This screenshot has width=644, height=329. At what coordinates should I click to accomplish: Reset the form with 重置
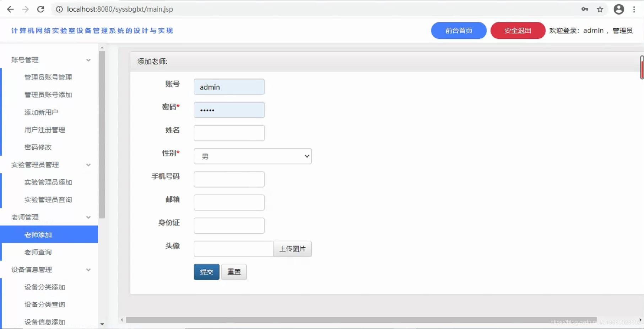(234, 272)
